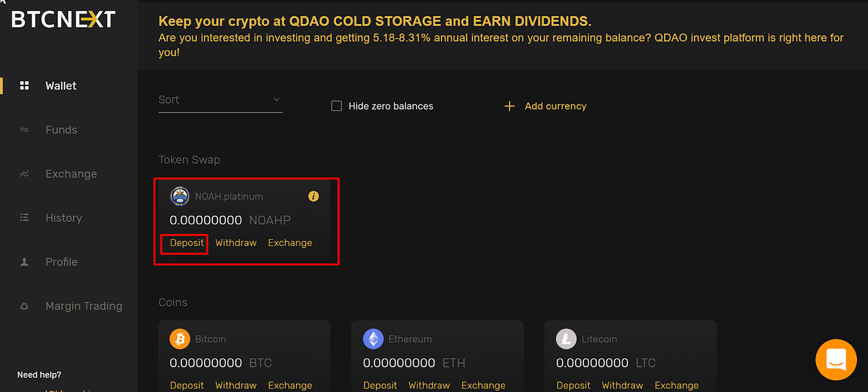Click Add currency with the plus sign
The height and width of the screenshot is (392, 868).
544,105
